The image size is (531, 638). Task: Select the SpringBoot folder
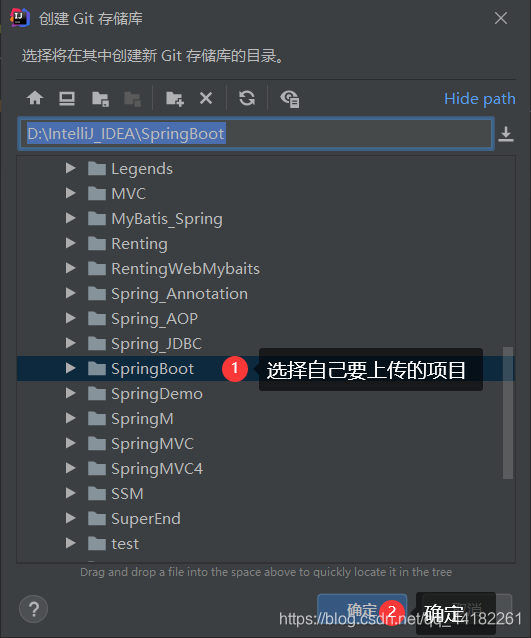(x=152, y=369)
